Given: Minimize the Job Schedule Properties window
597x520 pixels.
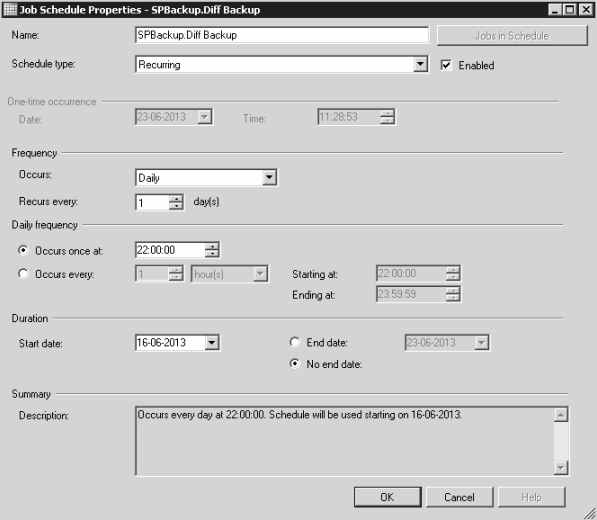Looking at the screenshot, I should click(x=555, y=10).
